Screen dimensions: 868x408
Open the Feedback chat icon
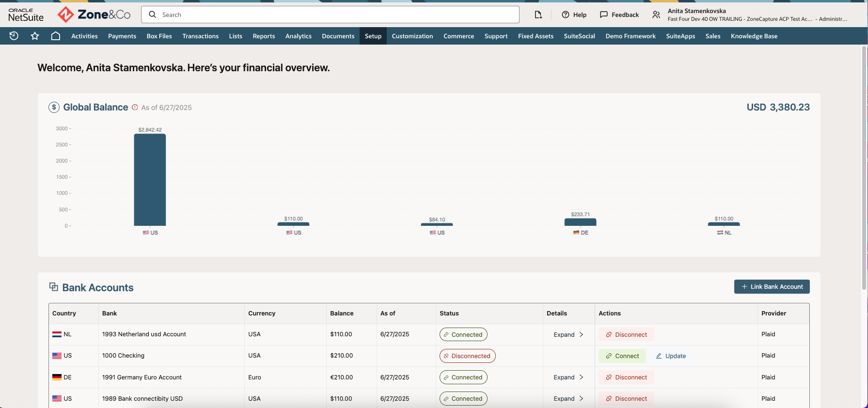619,15
